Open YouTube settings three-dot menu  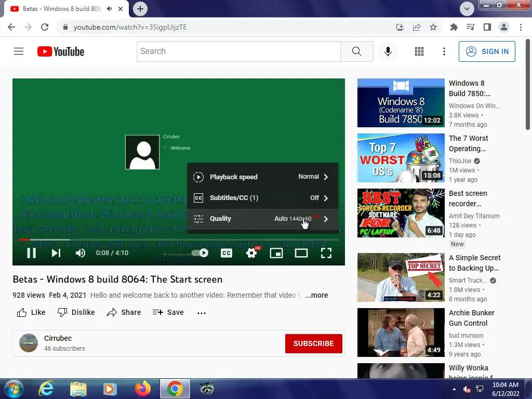tap(444, 51)
